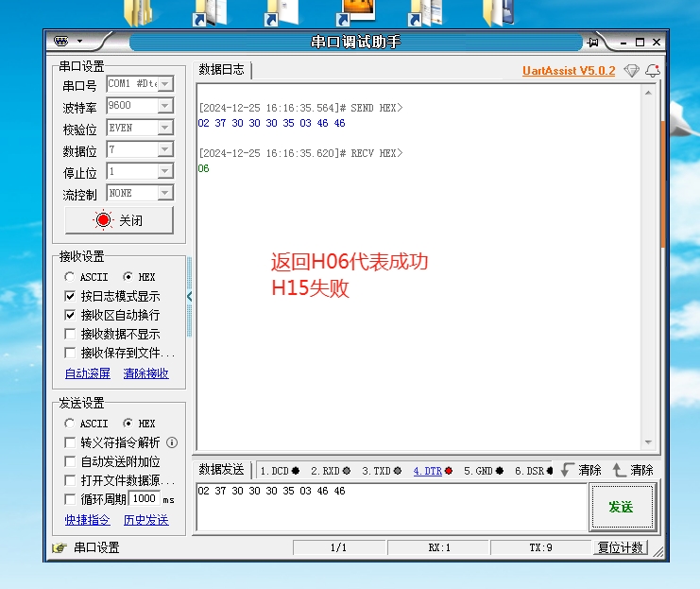This screenshot has width=700, height=589.
Task: Click the serial settings icon in status bar
Action: pos(60,547)
